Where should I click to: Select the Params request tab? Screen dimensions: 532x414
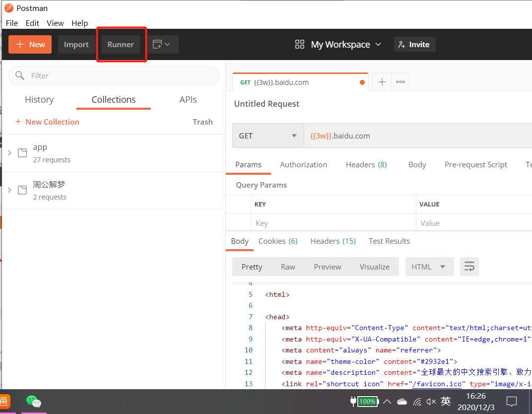point(248,165)
